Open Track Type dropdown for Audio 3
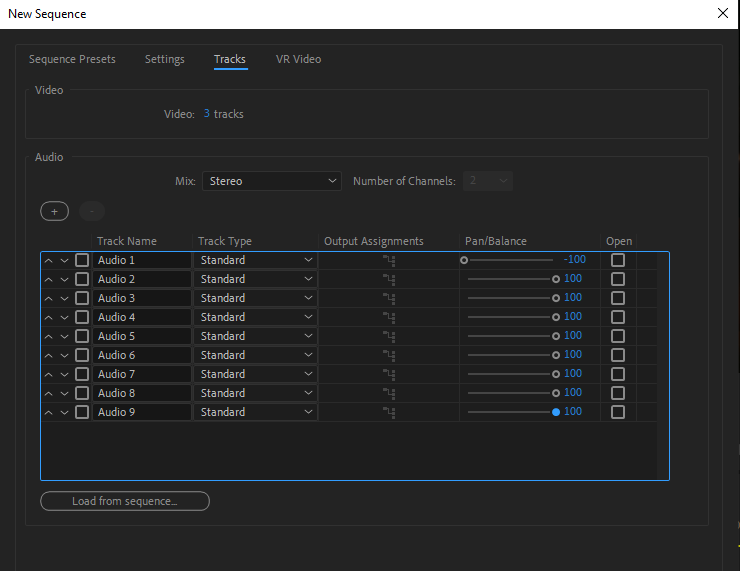 click(x=255, y=298)
